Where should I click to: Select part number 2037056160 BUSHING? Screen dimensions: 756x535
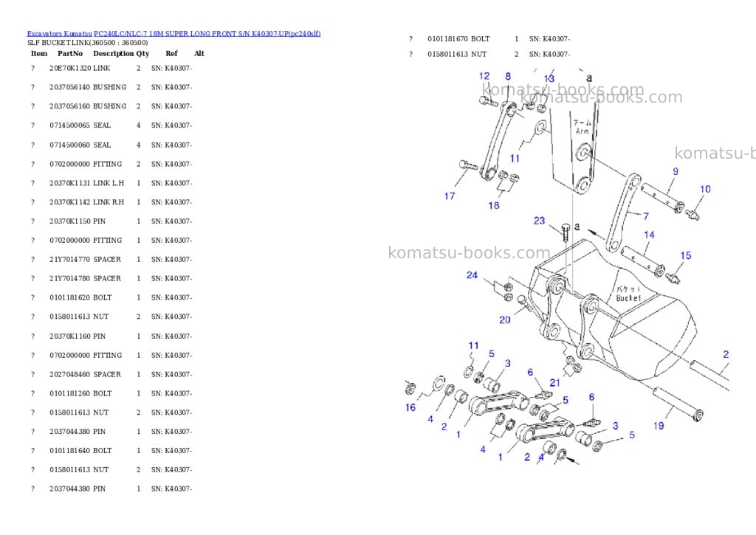pos(88,106)
